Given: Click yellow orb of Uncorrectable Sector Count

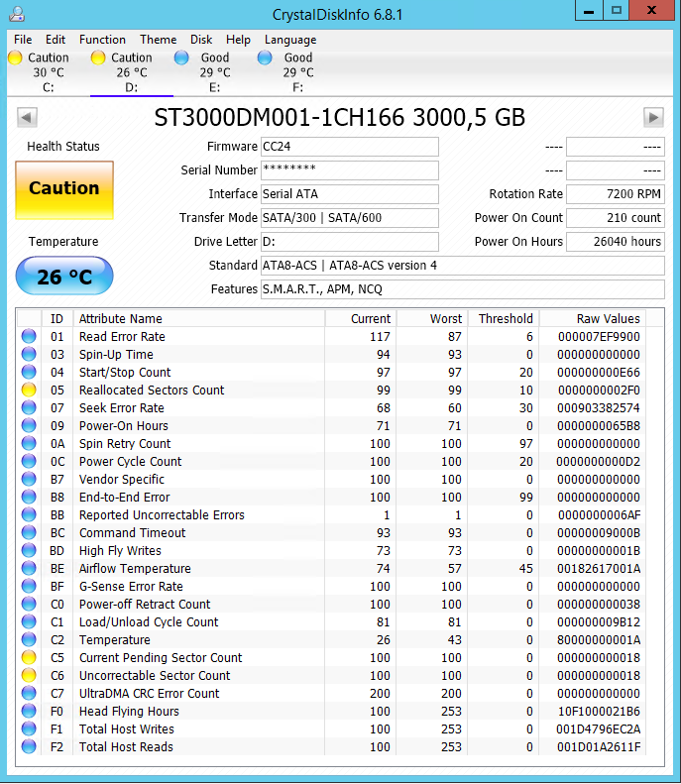Looking at the screenshot, I should [x=29, y=675].
